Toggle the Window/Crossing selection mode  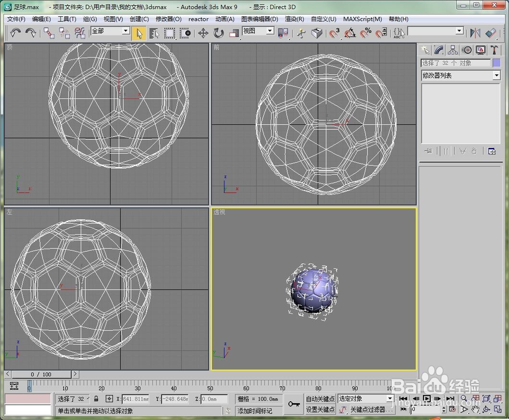[x=185, y=33]
